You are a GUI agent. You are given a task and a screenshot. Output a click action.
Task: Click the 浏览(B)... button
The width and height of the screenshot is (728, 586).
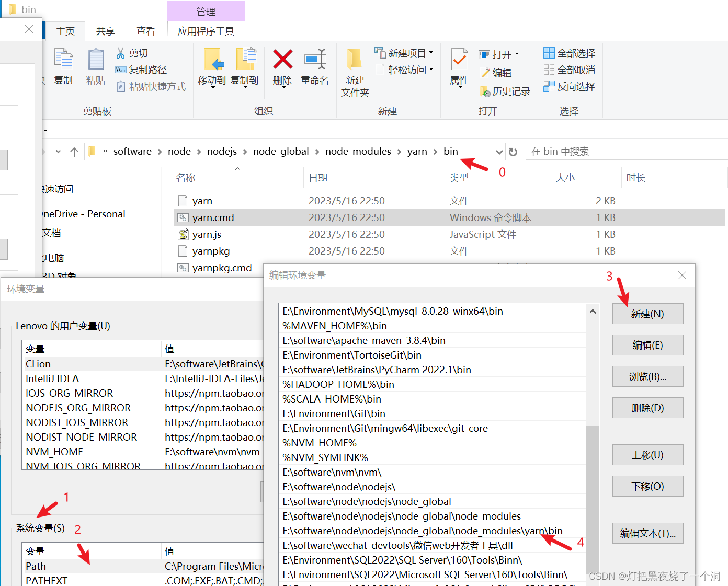click(647, 376)
